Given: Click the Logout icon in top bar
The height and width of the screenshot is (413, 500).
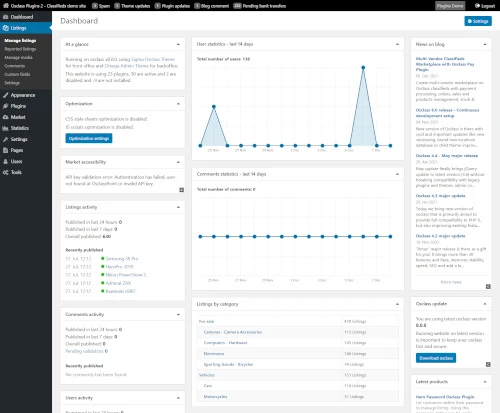Looking at the screenshot, I should (x=477, y=6).
